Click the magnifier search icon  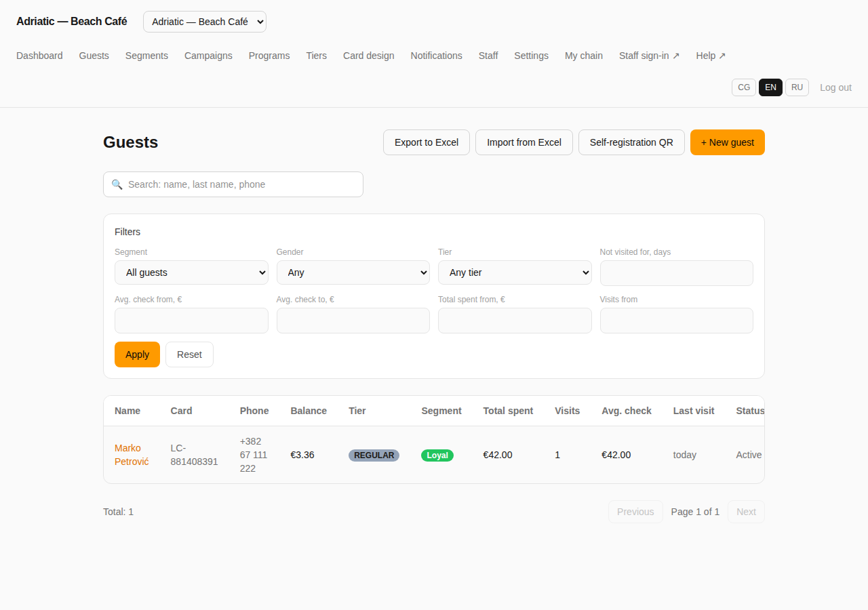tap(117, 184)
